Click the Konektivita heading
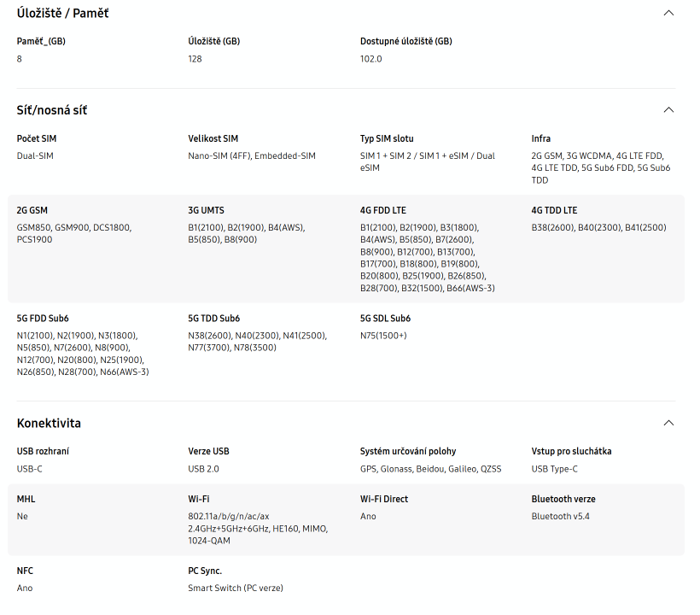The width and height of the screenshot is (700, 615). pyautogui.click(x=49, y=424)
